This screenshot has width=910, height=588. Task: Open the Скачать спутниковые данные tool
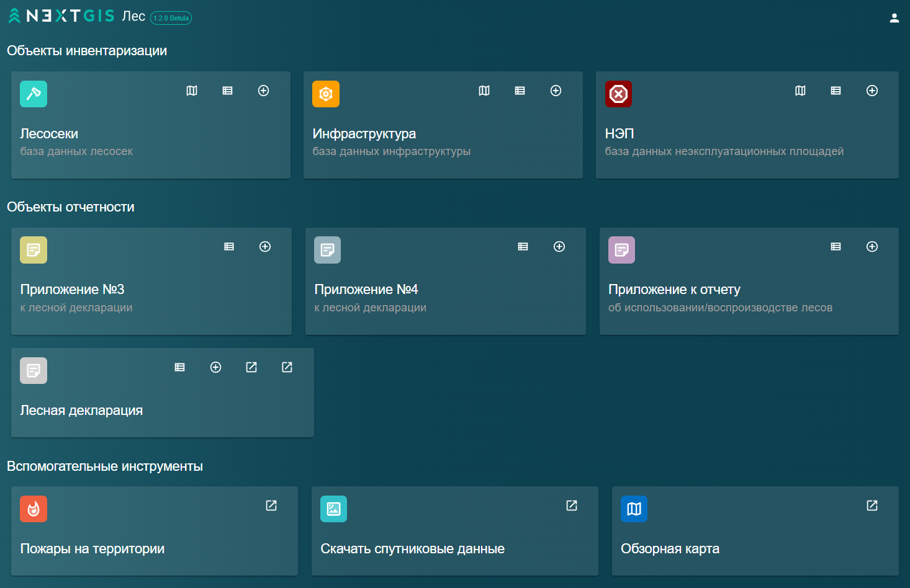(x=571, y=506)
